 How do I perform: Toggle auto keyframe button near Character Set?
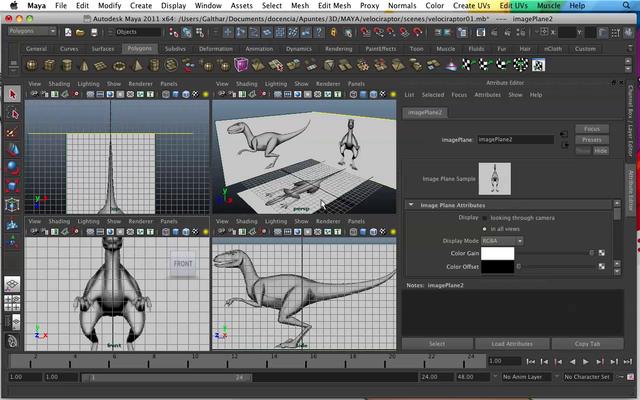(631, 377)
